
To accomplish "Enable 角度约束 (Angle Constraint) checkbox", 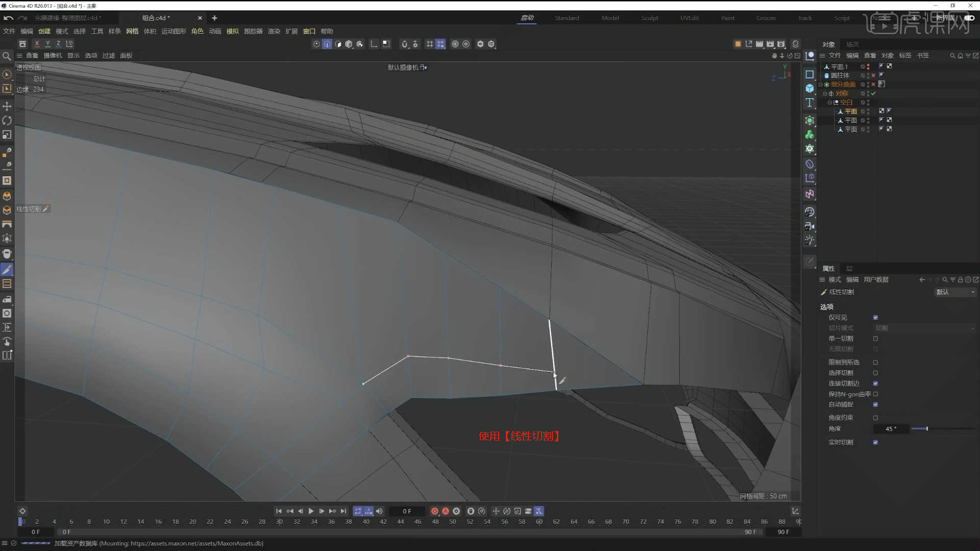I will tap(875, 417).
